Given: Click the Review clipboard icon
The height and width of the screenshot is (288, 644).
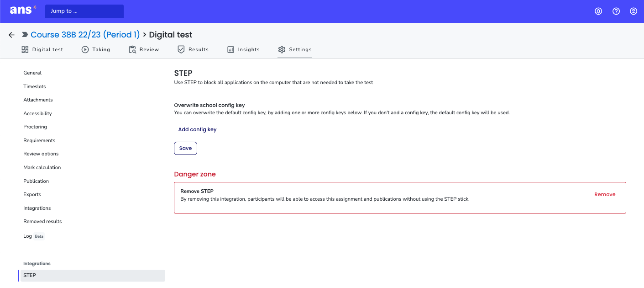Looking at the screenshot, I should 132,49.
